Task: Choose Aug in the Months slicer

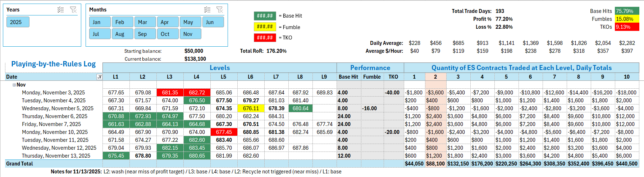Action: point(122,34)
